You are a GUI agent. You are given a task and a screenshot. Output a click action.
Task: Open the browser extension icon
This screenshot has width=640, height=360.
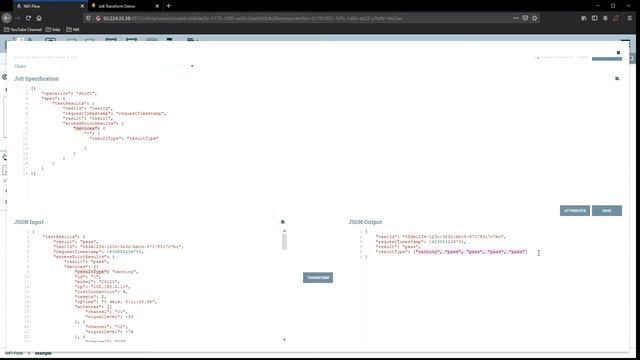click(616, 18)
